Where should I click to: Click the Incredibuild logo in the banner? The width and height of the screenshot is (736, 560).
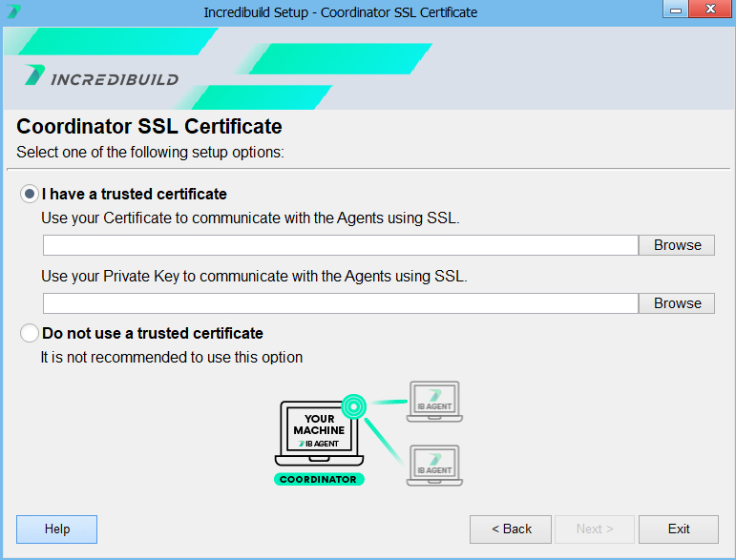pos(101,77)
